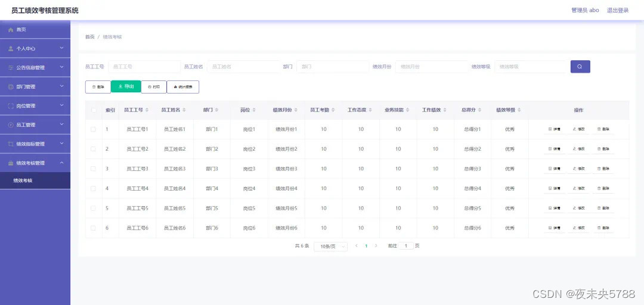The width and height of the screenshot is (644, 305).
Task: Sort by 员工姓名 column arrows
Action: [x=184, y=110]
